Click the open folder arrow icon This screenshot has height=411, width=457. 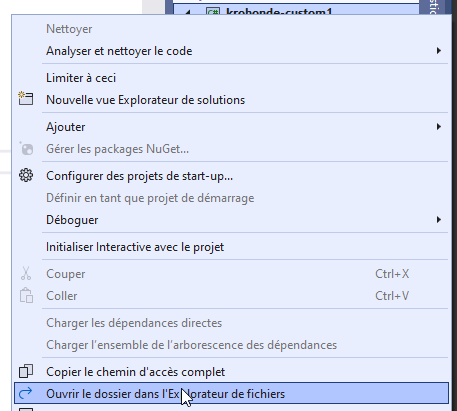[x=26, y=393]
